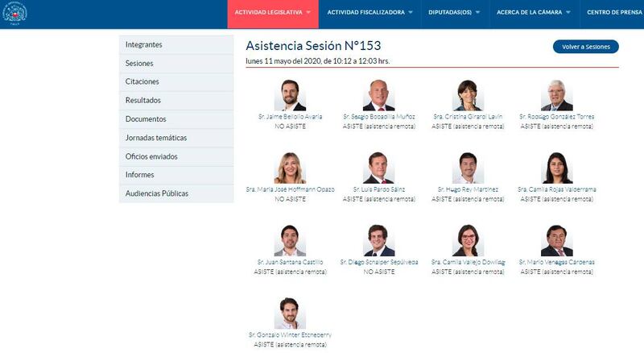Open the Sra. Camila Rojas Valderrama link
This screenshot has height=353, width=644.
[x=556, y=189]
